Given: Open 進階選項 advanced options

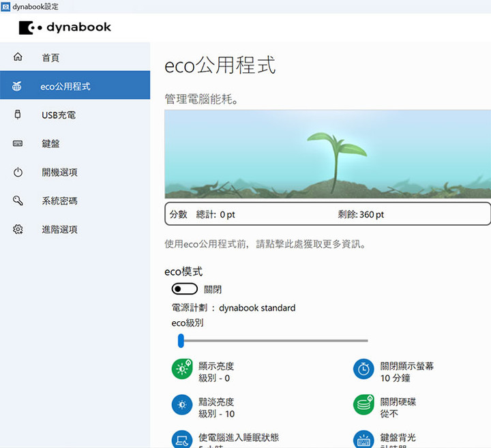Looking at the screenshot, I should [75, 230].
